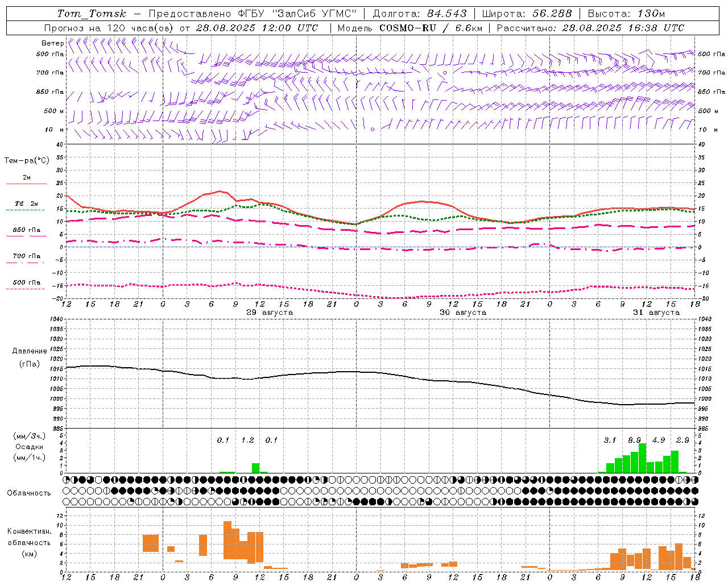Click the (мм/3ч.) precipitation unit label
This screenshot has width=728, height=582.
click(x=30, y=436)
